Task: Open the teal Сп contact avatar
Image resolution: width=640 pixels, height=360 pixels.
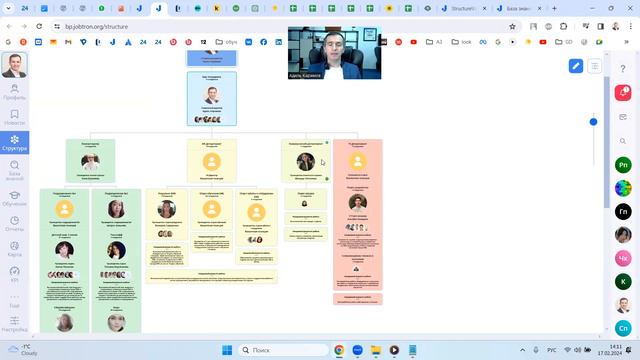Action: click(623, 328)
